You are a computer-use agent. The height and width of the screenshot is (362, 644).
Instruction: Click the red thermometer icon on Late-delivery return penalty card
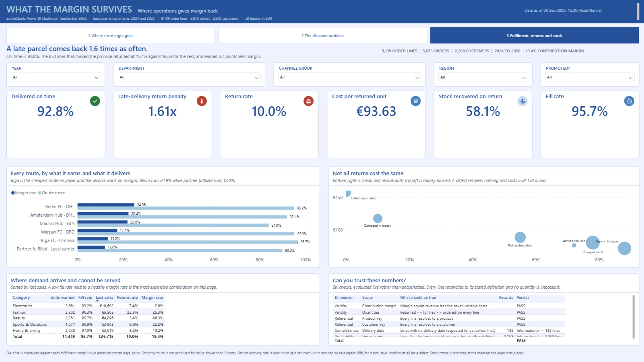202,101
